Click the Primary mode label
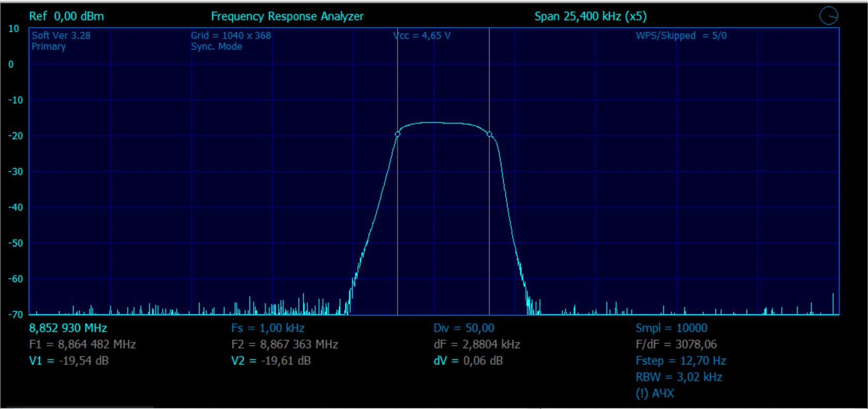The width and height of the screenshot is (868, 409). tap(49, 47)
